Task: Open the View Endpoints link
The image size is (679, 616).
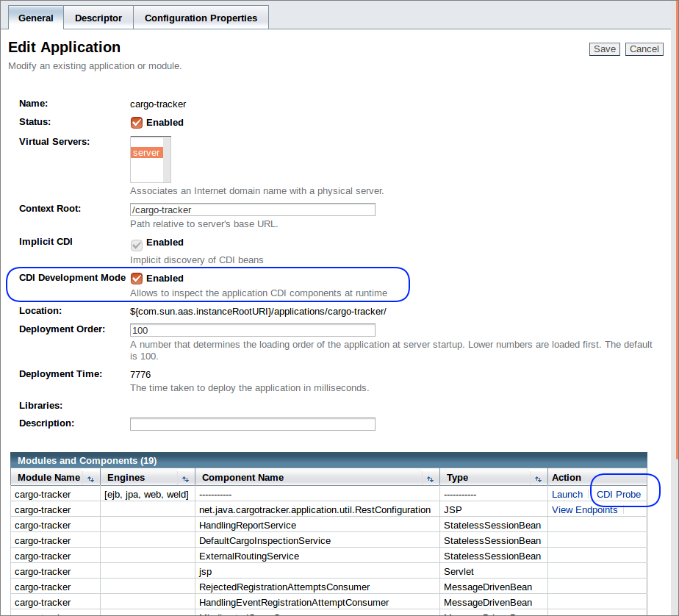Action: pos(584,510)
